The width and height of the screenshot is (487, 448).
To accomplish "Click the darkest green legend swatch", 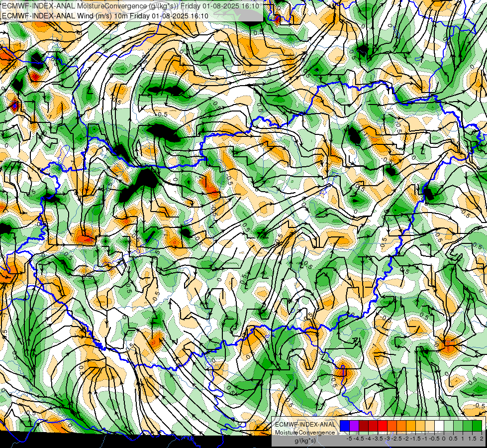I will point(477,426).
